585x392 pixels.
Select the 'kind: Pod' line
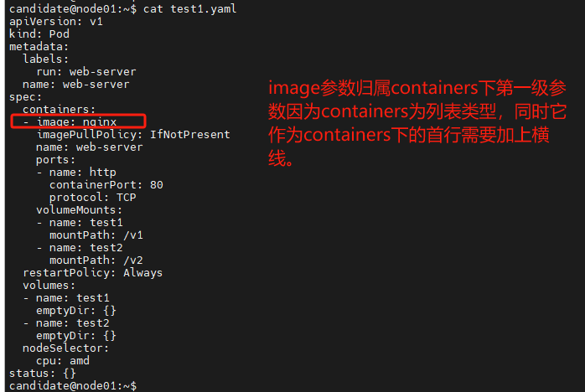point(39,34)
